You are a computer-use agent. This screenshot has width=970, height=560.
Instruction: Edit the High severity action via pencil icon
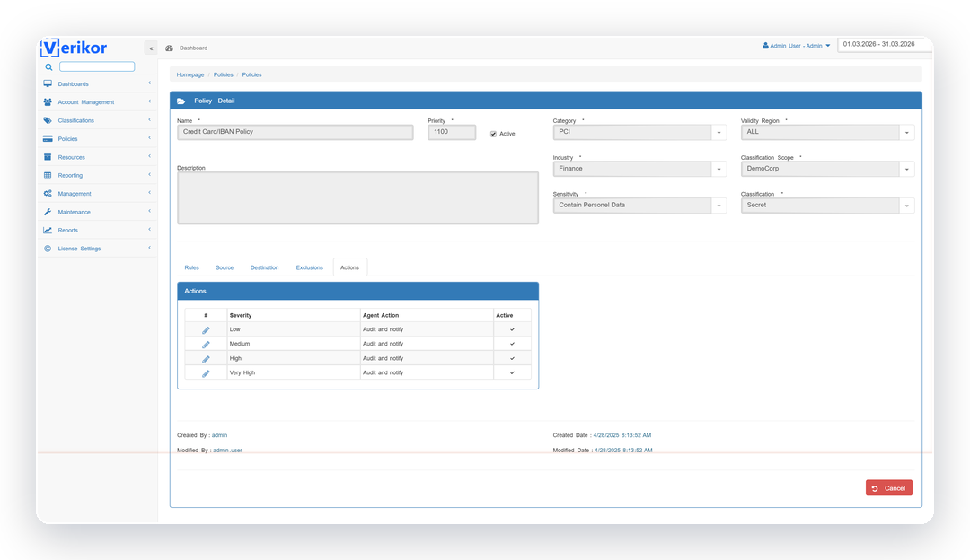point(206,359)
